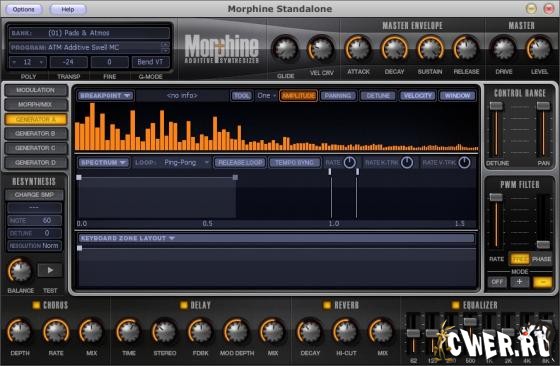Select the Generator D page
This screenshot has height=366, width=560.
click(36, 162)
